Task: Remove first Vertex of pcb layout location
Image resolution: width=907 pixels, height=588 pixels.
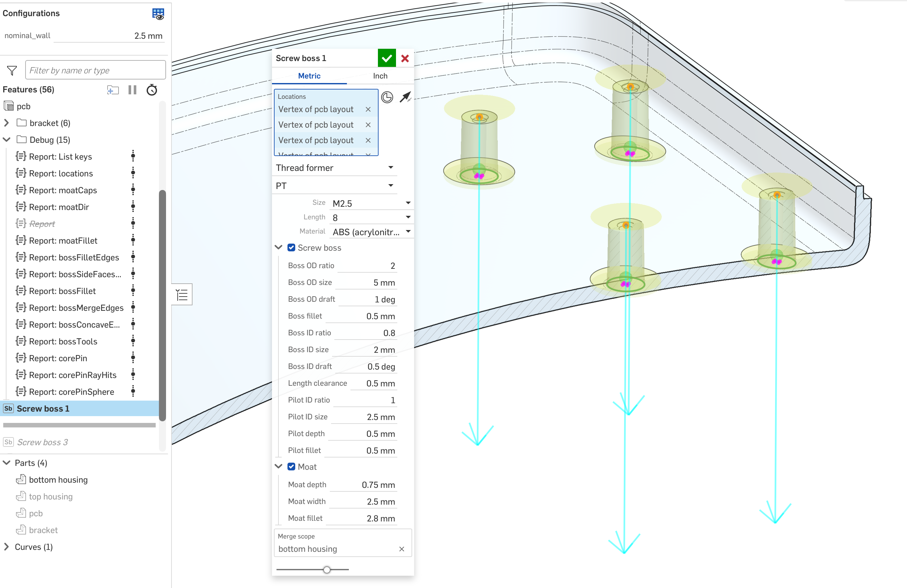Action: [368, 110]
